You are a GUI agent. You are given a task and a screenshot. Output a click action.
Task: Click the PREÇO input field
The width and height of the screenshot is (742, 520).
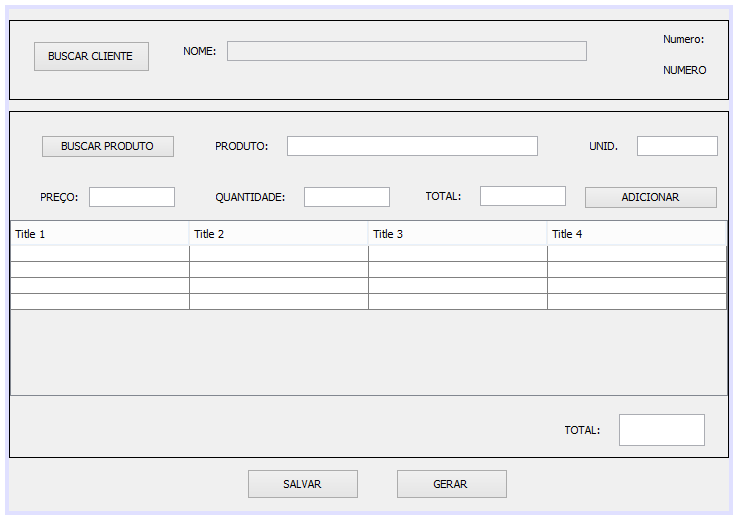click(132, 197)
